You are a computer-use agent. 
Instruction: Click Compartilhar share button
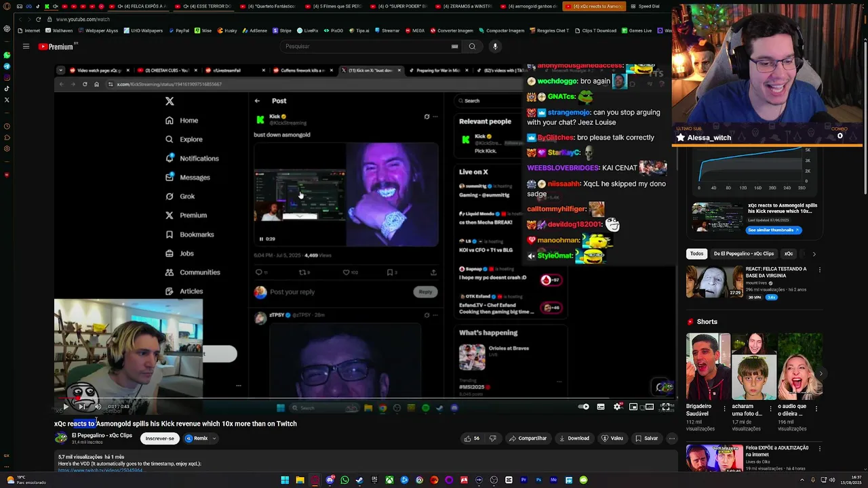[528, 439]
